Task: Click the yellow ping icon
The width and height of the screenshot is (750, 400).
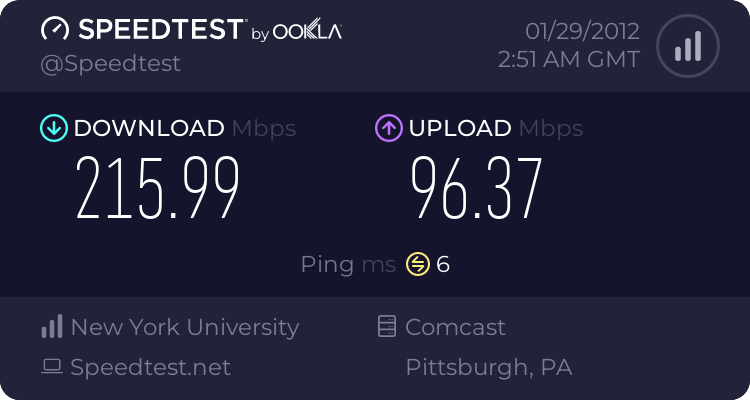Action: pos(417,264)
